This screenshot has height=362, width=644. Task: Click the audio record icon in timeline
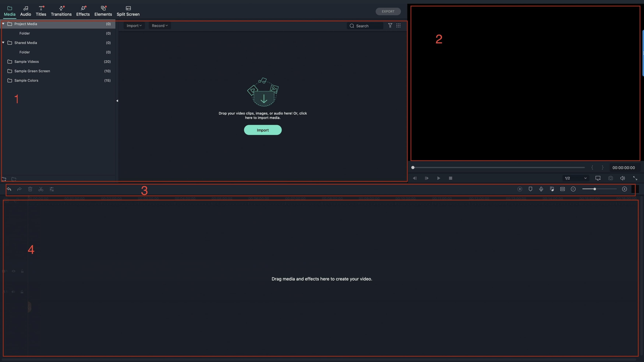click(541, 190)
